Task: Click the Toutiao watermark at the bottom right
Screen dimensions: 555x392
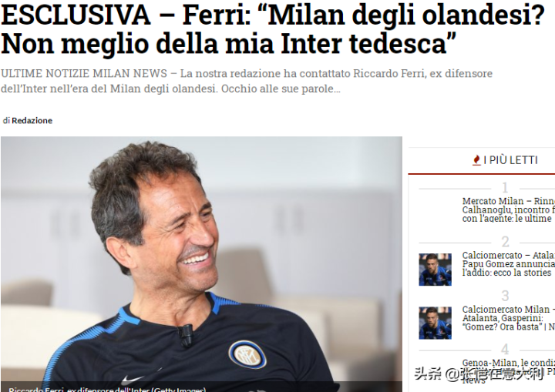Action: point(479,374)
